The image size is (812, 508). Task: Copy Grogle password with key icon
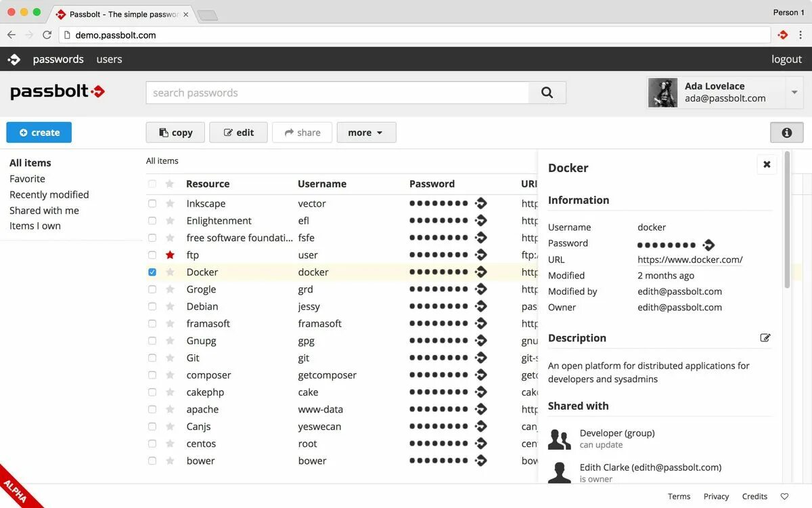click(x=481, y=289)
